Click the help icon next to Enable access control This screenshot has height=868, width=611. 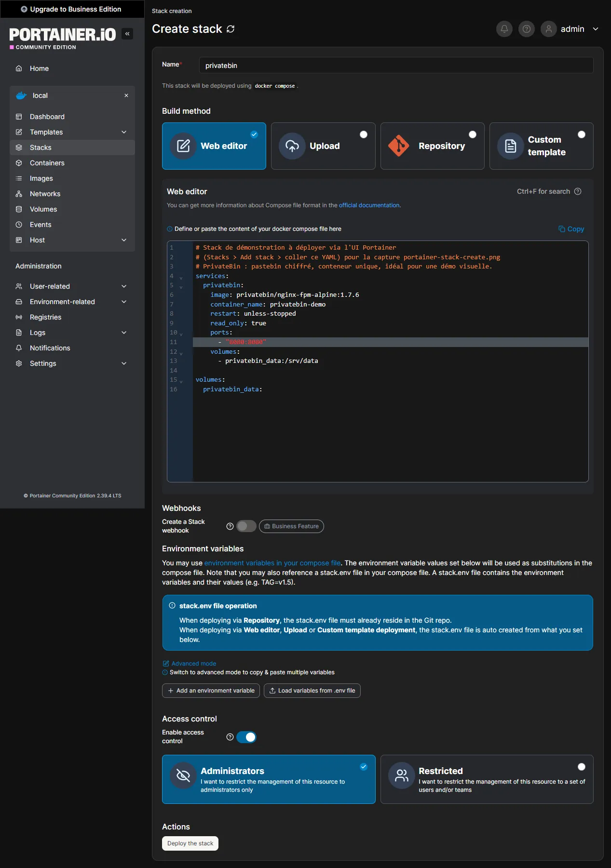[230, 737]
